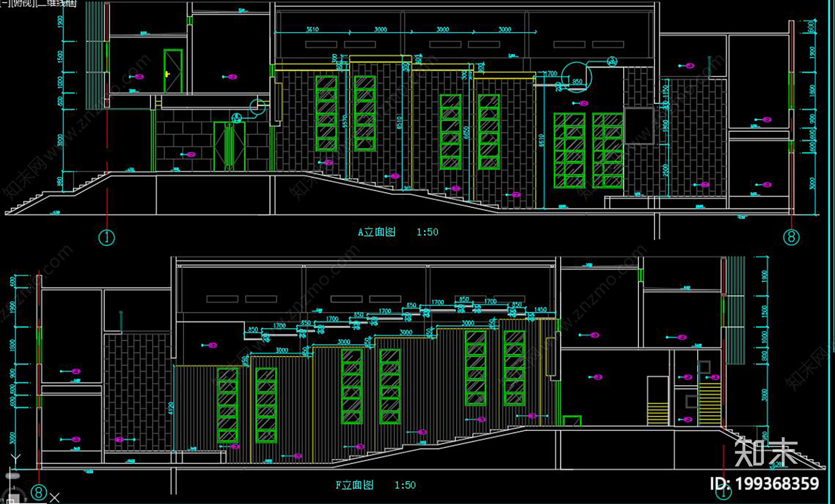Screen dimensions: 835x504
Task: Select the green single door with yellow handle
Action: 173,71
